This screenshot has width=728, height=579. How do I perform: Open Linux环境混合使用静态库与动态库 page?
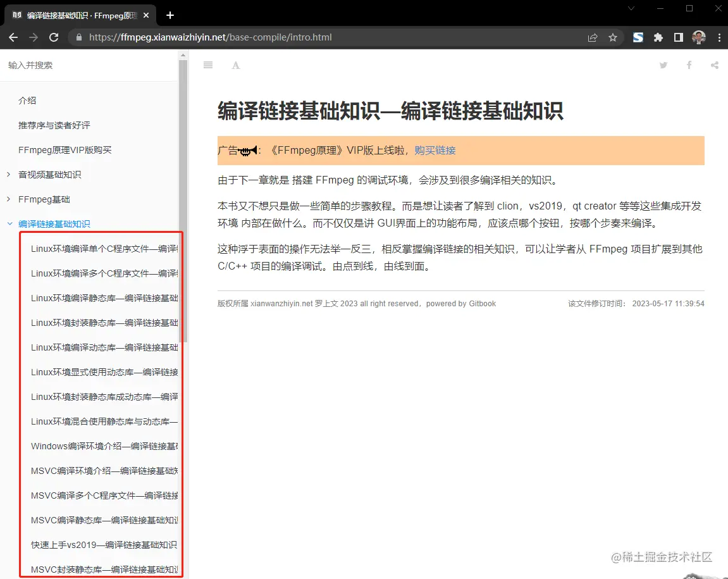click(x=104, y=421)
